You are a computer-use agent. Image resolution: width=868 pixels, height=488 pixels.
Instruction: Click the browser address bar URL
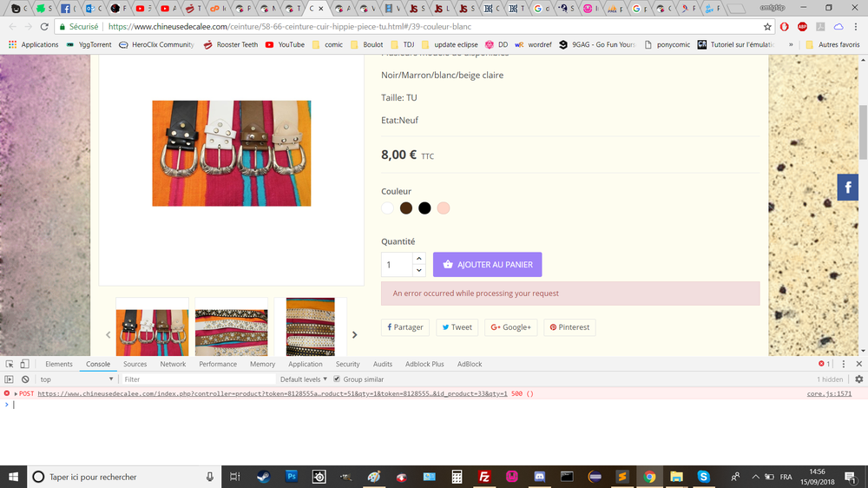pos(290,27)
